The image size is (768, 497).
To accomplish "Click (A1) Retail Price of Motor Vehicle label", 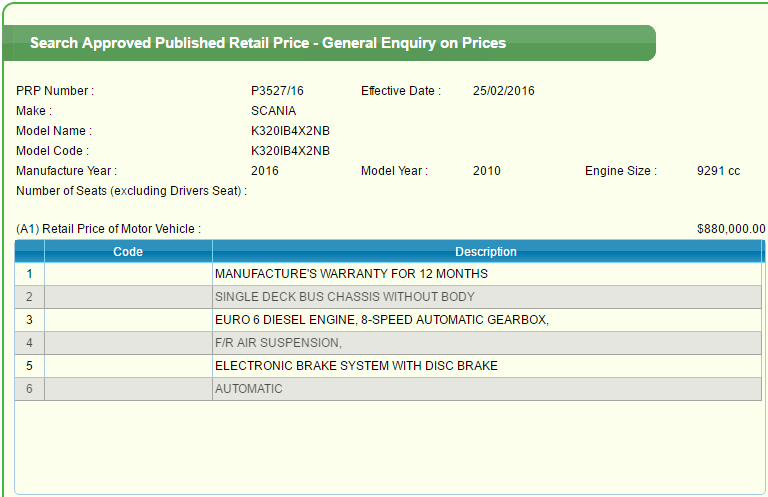I will click(x=108, y=229).
